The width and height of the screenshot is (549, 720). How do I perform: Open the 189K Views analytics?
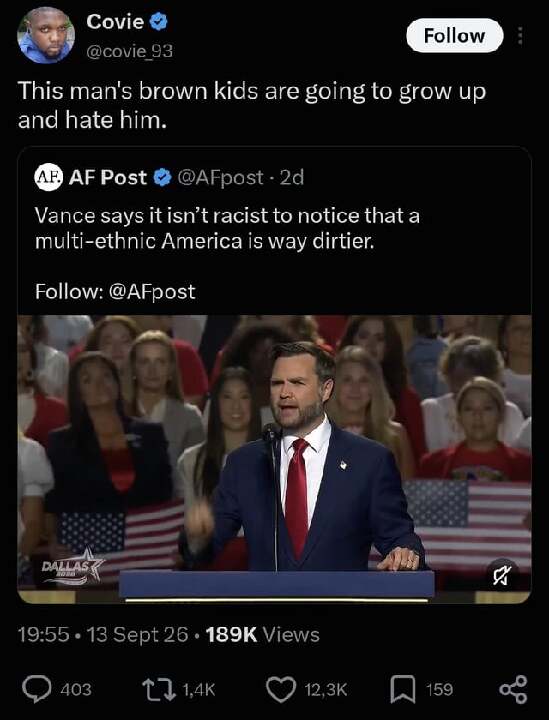(263, 635)
